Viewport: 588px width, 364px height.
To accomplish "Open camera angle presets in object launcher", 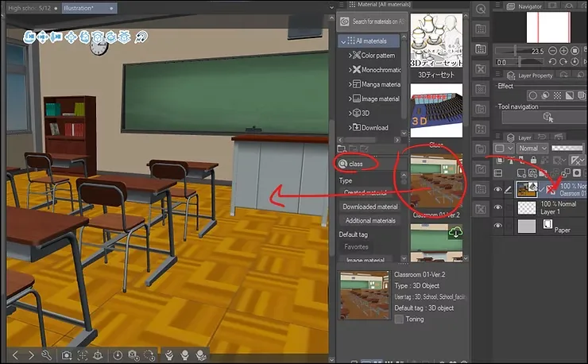I will click(x=67, y=355).
